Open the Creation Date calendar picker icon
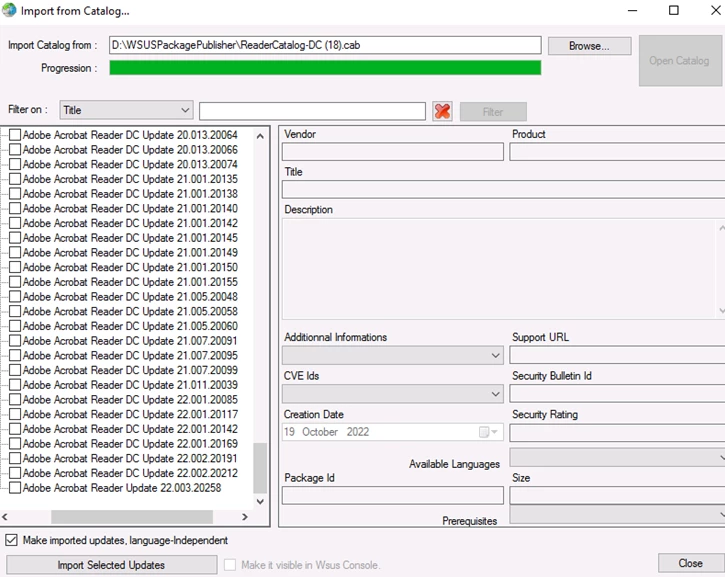This screenshot has width=725, height=577. (x=487, y=432)
